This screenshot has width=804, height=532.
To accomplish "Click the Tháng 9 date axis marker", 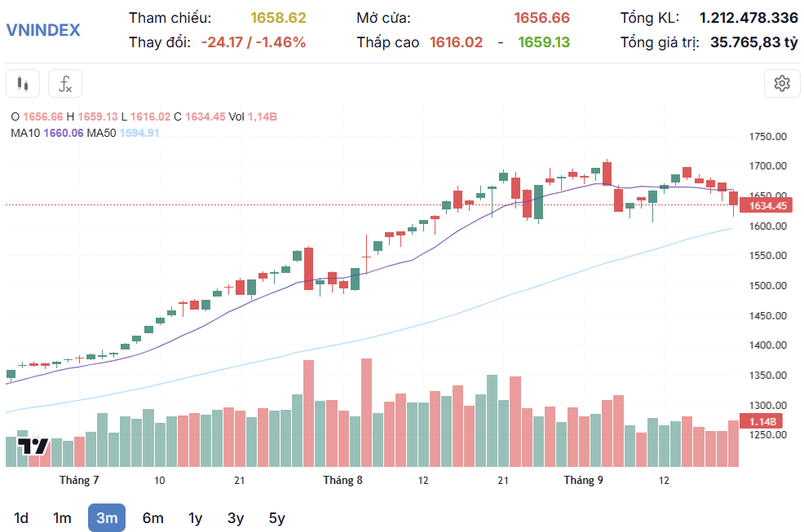I will pos(584,480).
